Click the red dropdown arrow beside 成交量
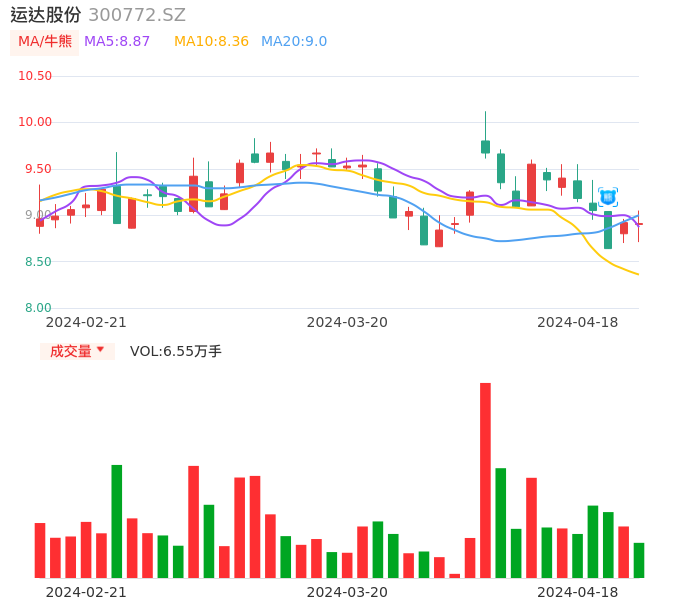This screenshot has width=686, height=606. [100, 350]
